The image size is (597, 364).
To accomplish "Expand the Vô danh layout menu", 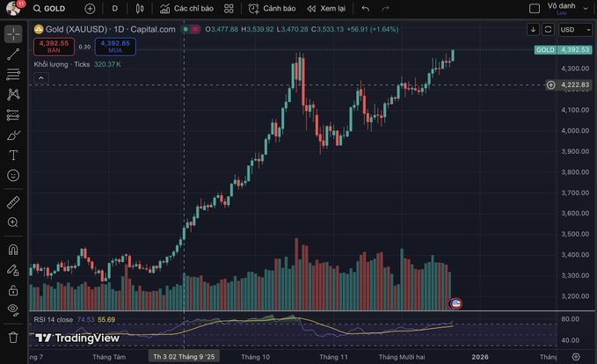I will [x=559, y=8].
